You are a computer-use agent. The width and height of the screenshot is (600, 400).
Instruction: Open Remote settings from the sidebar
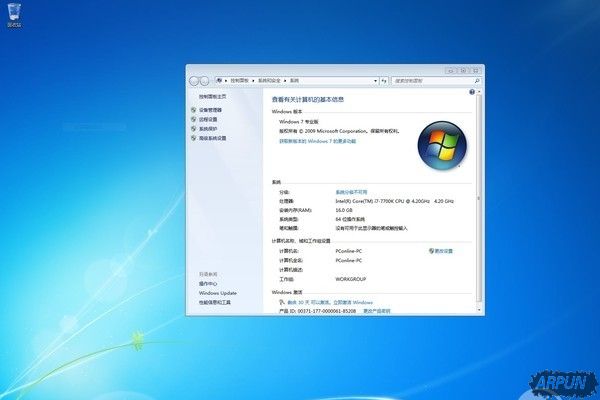coord(208,119)
